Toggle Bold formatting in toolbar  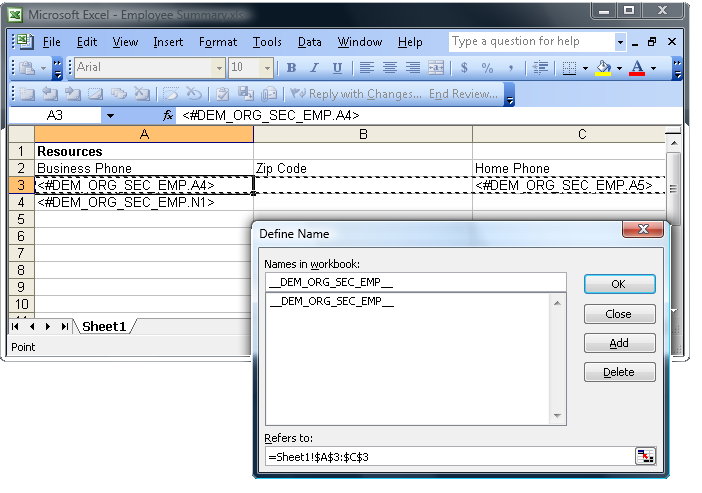tap(291, 68)
